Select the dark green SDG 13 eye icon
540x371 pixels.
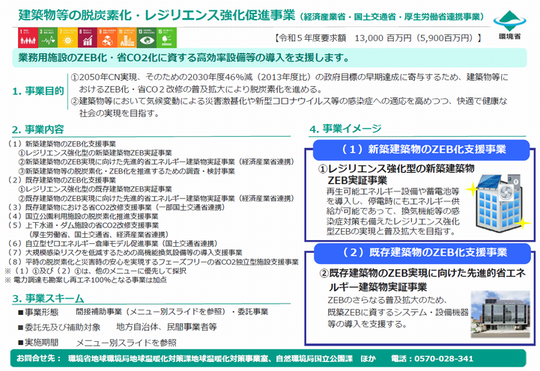[x=147, y=38]
